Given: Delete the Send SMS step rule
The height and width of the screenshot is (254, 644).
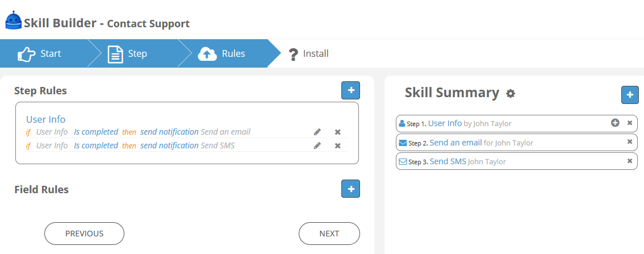Looking at the screenshot, I should (x=337, y=145).
